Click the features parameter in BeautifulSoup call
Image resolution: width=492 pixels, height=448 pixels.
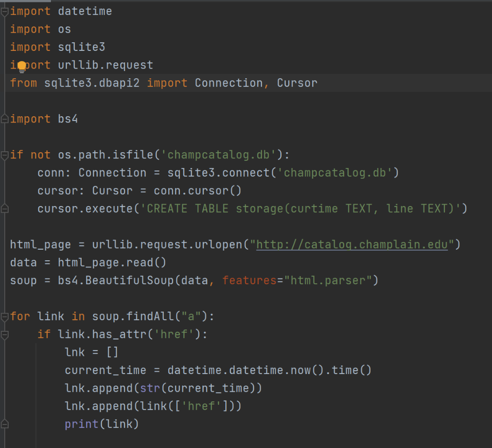click(249, 280)
